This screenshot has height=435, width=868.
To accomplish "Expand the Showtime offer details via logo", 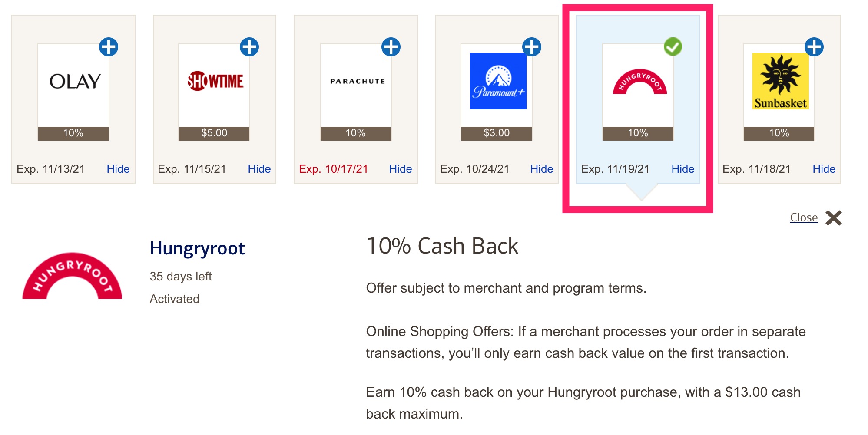I will pos(215,82).
